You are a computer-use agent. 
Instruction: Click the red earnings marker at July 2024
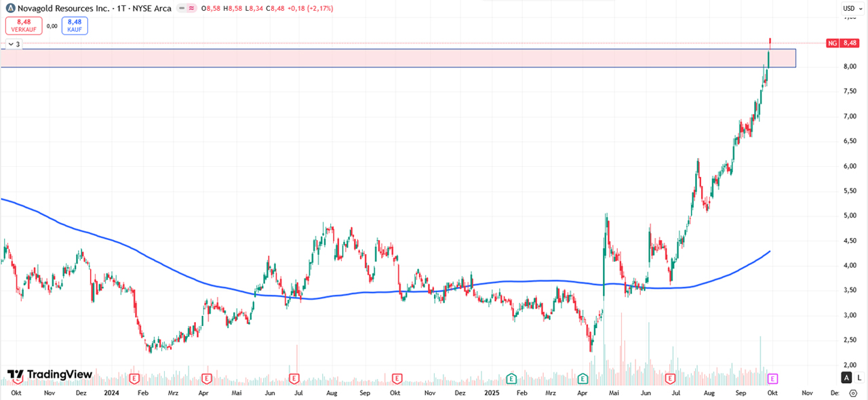click(x=294, y=378)
